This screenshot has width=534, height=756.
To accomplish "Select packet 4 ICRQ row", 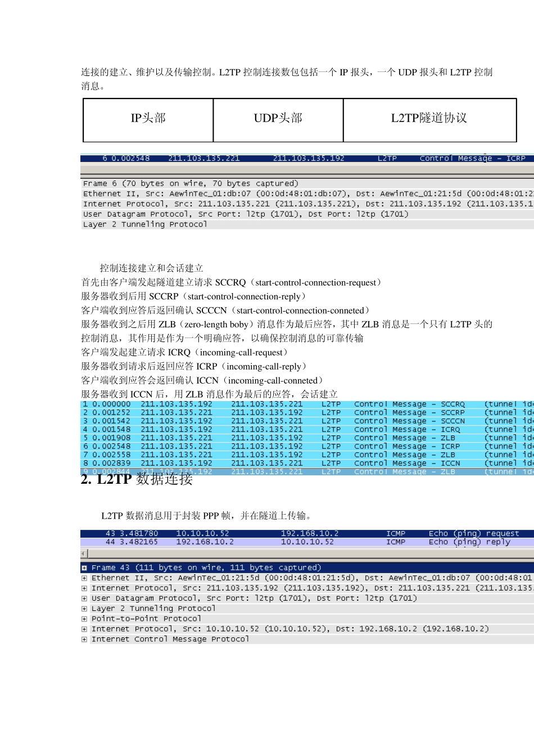I will (x=307, y=430).
